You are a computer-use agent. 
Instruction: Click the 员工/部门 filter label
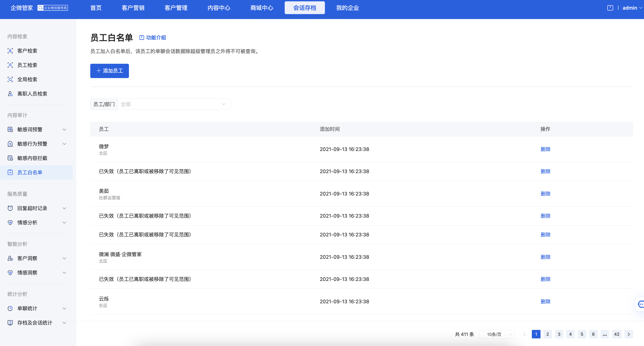click(104, 104)
